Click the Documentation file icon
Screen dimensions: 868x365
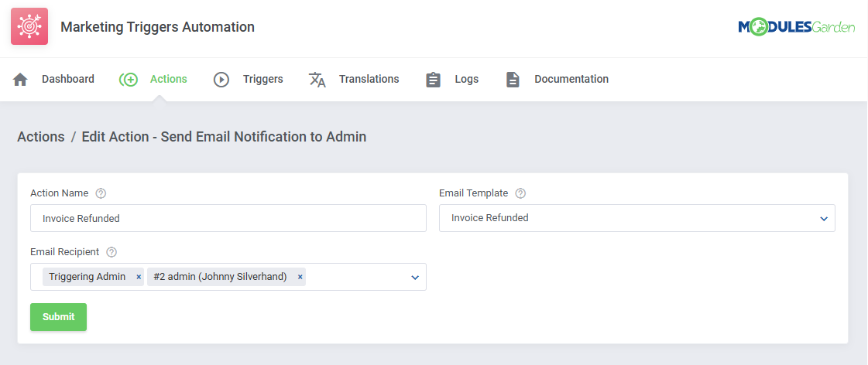click(513, 80)
